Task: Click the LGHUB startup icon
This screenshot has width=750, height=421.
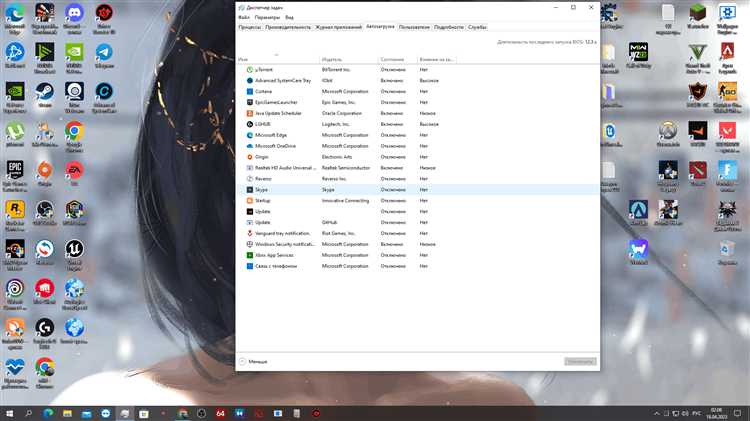Action: point(249,124)
